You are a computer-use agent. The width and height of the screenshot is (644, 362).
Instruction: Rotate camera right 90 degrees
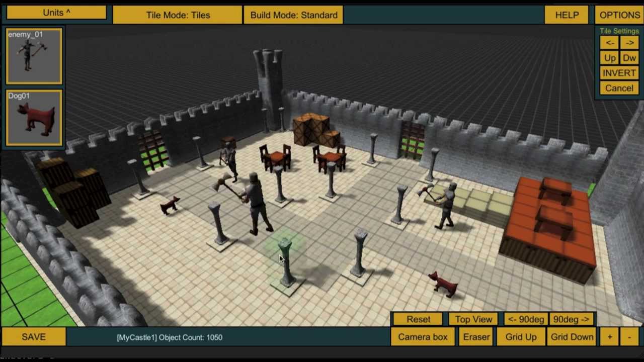coord(571,319)
